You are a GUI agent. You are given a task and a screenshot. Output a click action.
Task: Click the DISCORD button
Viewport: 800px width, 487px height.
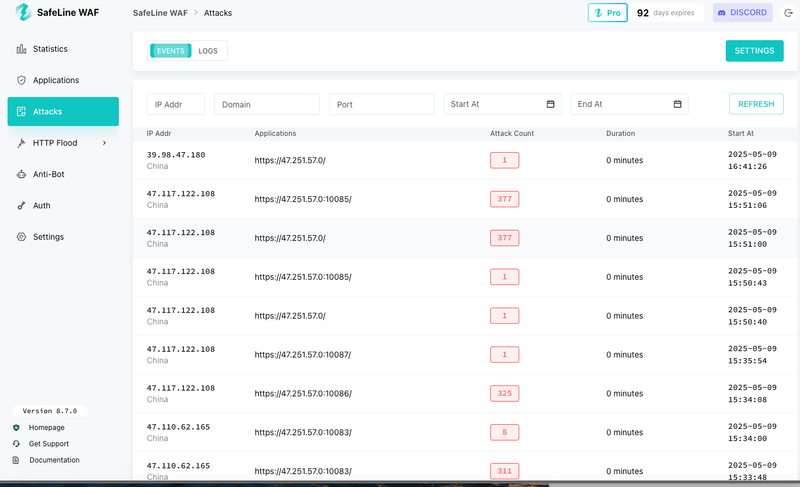[x=742, y=13]
